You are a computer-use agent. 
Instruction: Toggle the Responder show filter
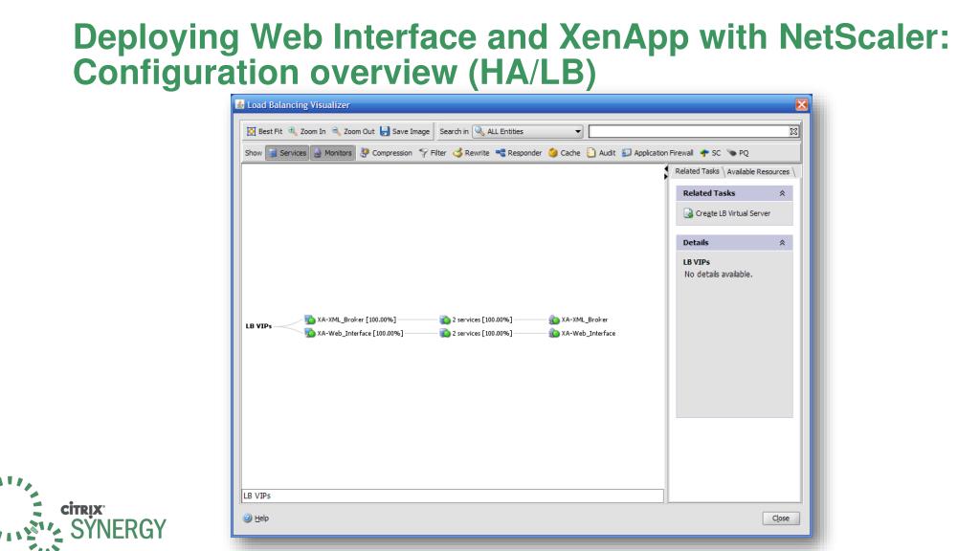click(519, 153)
